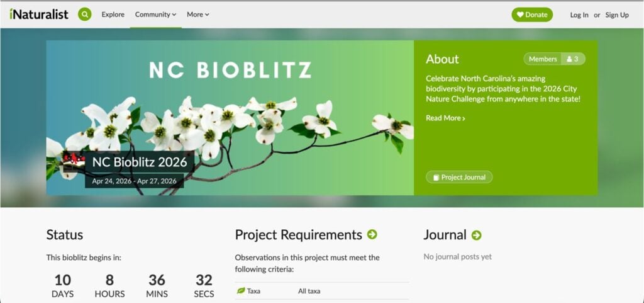Click the heart icon in Donate button
The width and height of the screenshot is (644, 303).
click(520, 14)
